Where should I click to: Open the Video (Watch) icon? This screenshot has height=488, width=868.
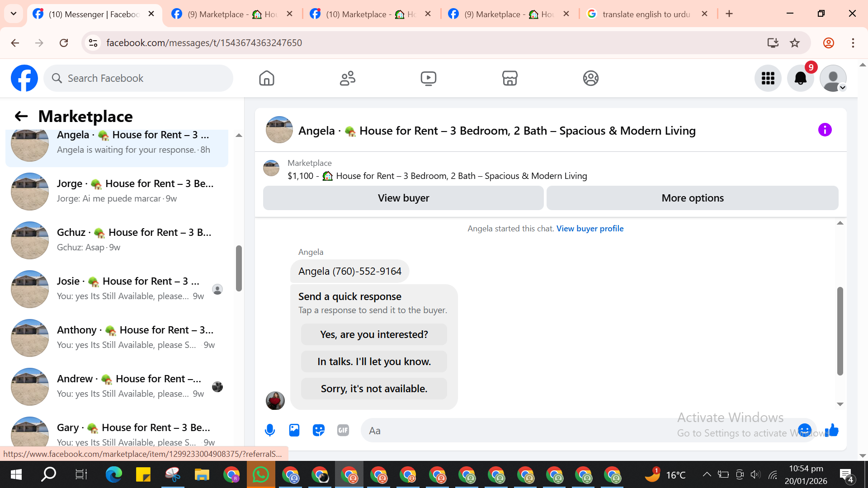429,78
